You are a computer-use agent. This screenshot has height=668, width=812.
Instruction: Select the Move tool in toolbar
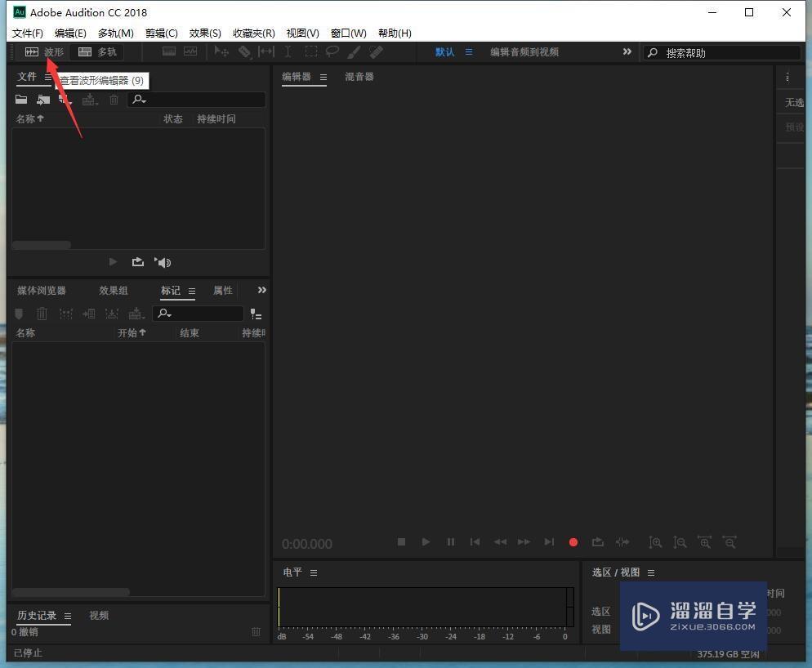(221, 51)
